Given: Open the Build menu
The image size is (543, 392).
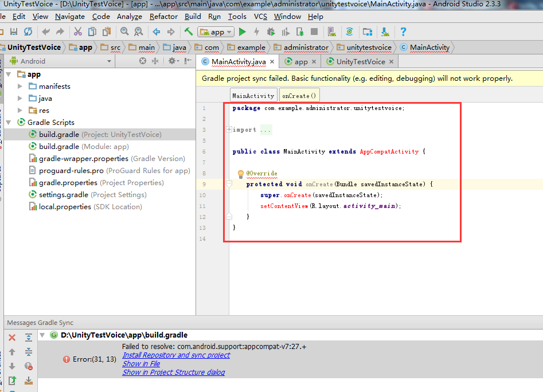Looking at the screenshot, I should (x=193, y=16).
